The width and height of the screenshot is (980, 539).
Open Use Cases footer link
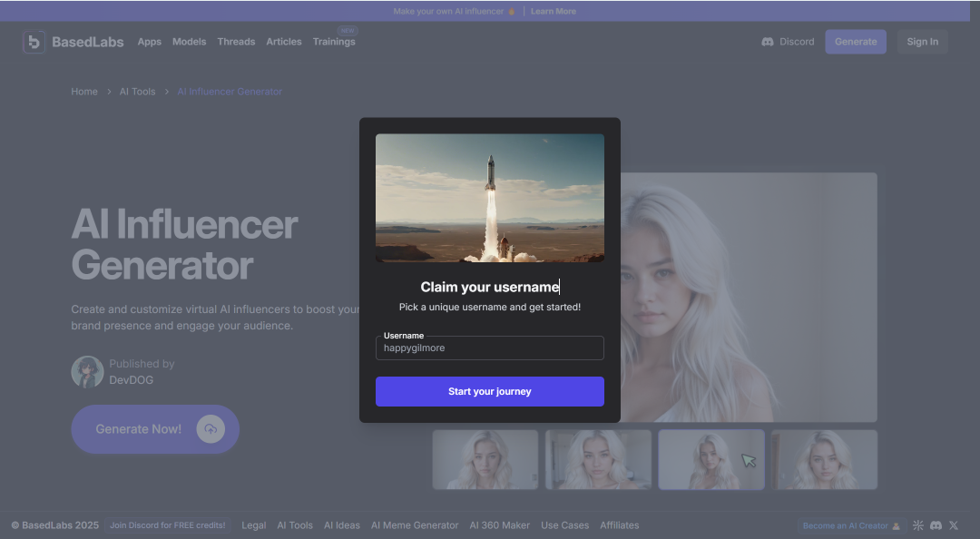coord(565,525)
